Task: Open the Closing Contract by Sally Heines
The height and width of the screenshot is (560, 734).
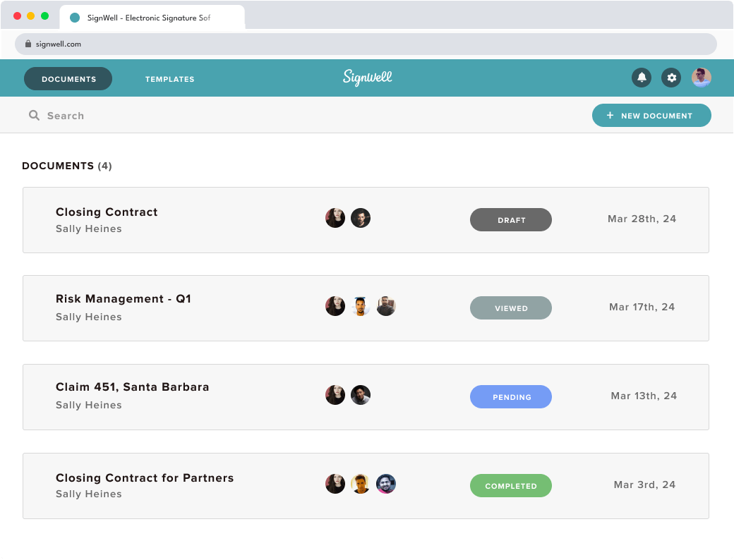Action: [107, 212]
